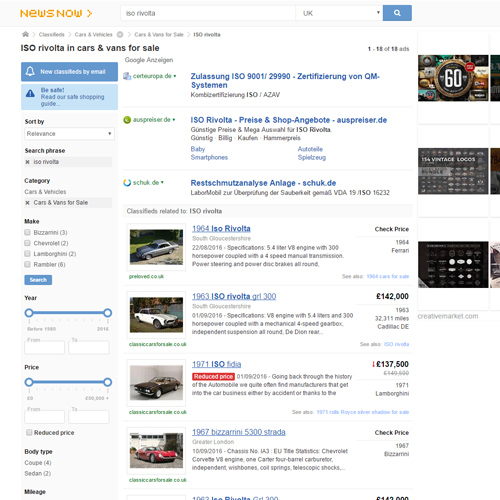The width and height of the screenshot is (500, 500).
Task: Open the Sort by Relevance dropdown
Action: tap(69, 134)
